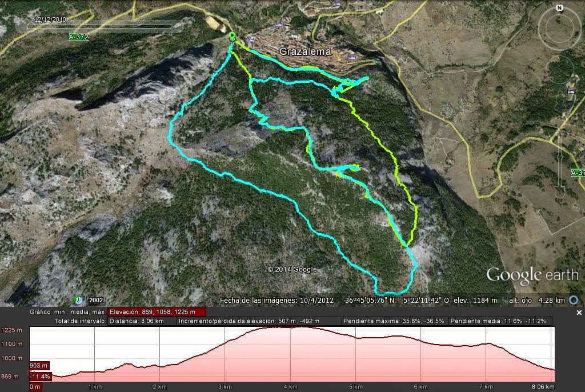Click the alt. ojo 4.28 km readout
Screen dimensions: 585x392
537,300
